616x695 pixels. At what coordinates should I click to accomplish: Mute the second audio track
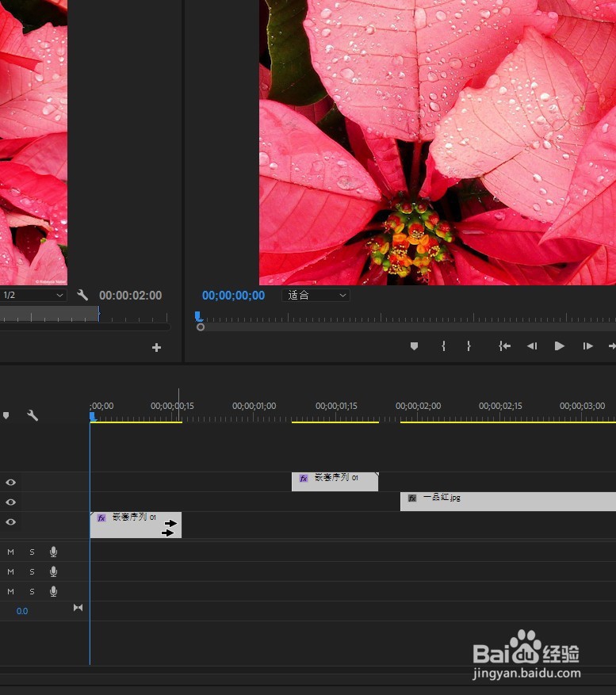10,572
